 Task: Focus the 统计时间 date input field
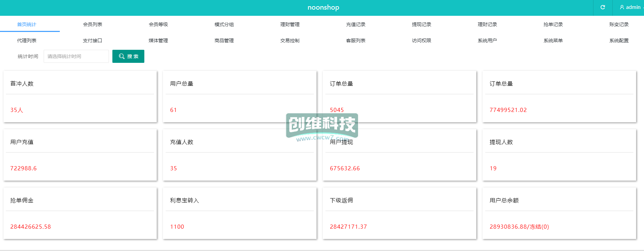click(x=76, y=56)
